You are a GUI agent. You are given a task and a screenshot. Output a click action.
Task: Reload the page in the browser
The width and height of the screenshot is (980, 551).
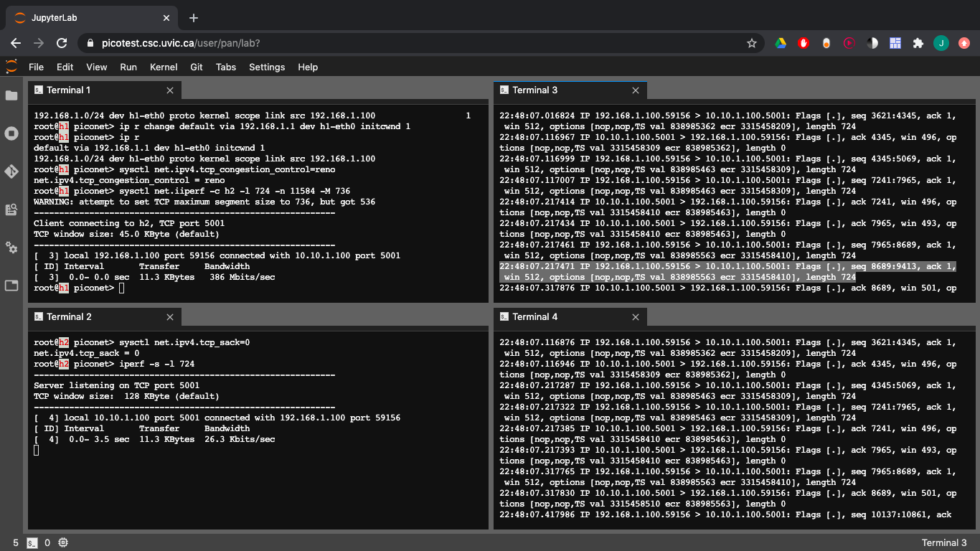[x=62, y=43]
